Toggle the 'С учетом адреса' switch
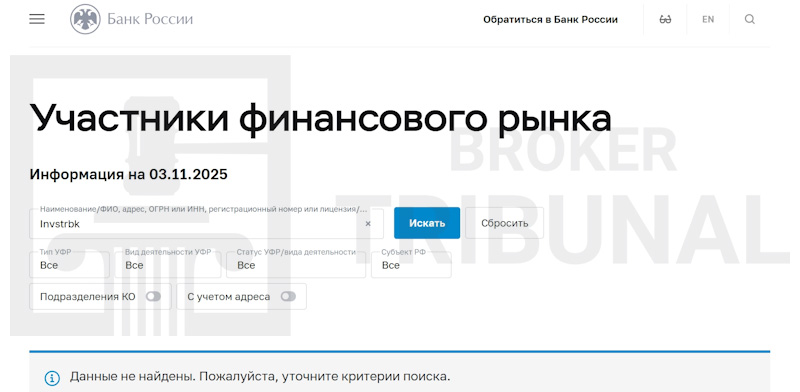Image resolution: width=800 pixels, height=392 pixels. (288, 297)
